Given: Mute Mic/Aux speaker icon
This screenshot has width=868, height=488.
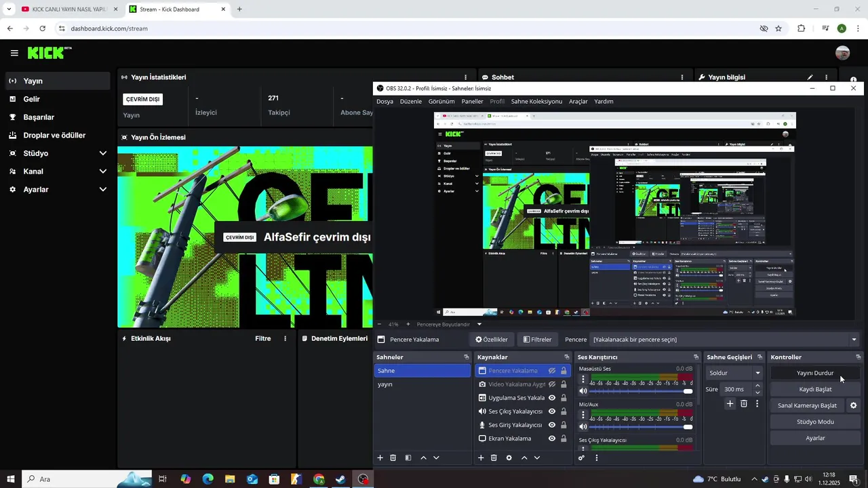Looking at the screenshot, I should pyautogui.click(x=583, y=426).
